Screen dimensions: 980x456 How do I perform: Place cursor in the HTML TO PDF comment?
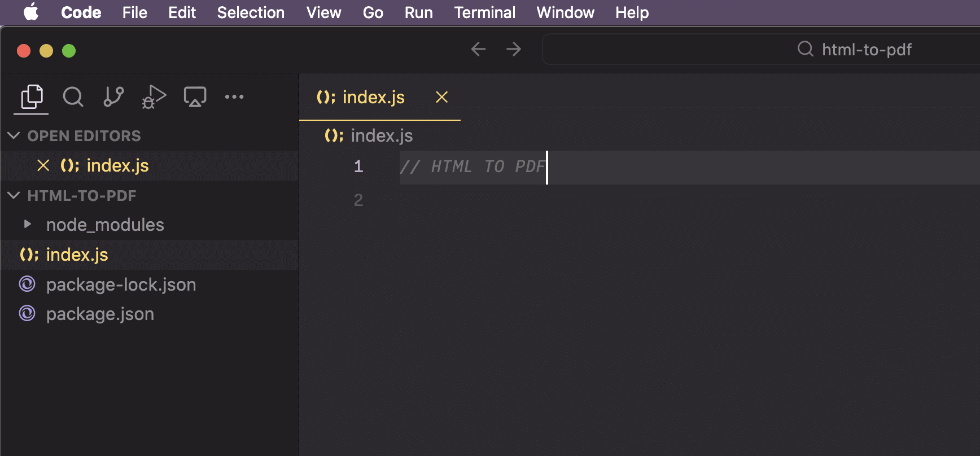coord(473,167)
